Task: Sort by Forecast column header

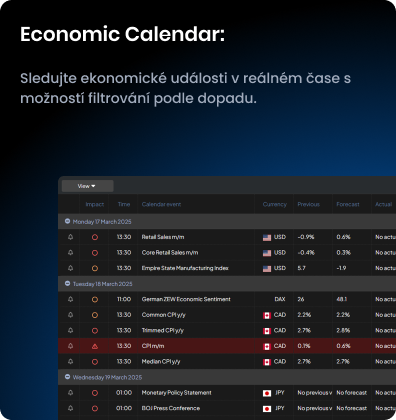Action: [348, 204]
